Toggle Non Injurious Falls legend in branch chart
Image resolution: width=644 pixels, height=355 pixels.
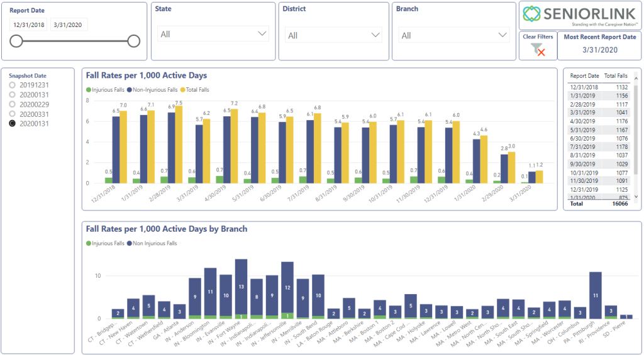click(152, 243)
